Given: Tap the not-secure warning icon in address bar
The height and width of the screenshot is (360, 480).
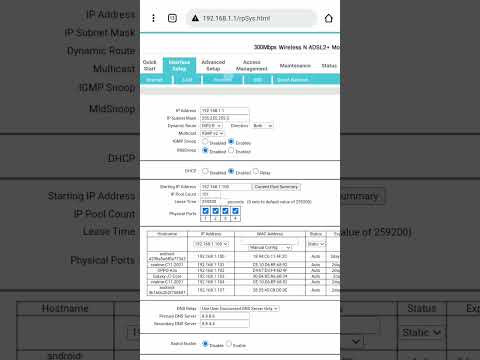Looking at the screenshot, I should coord(195,18).
